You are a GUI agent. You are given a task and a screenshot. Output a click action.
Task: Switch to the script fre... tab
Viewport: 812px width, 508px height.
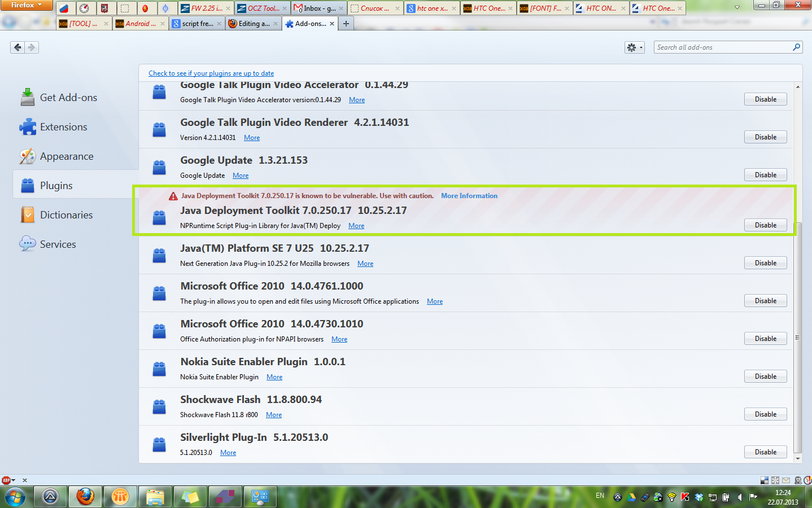(x=197, y=23)
